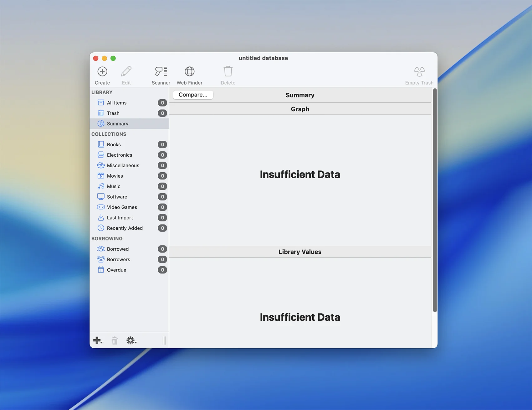
Task: Open the Scanner tool
Action: pyautogui.click(x=161, y=72)
